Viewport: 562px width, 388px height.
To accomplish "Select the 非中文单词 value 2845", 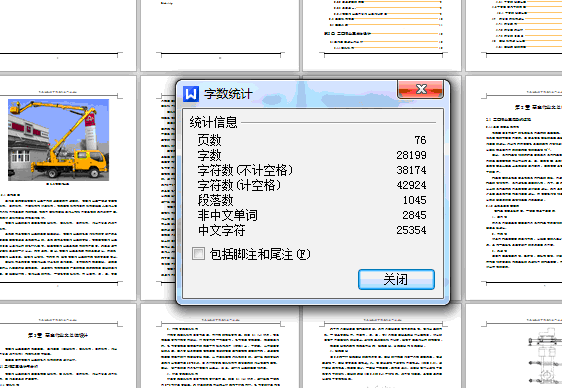I will pos(414,215).
